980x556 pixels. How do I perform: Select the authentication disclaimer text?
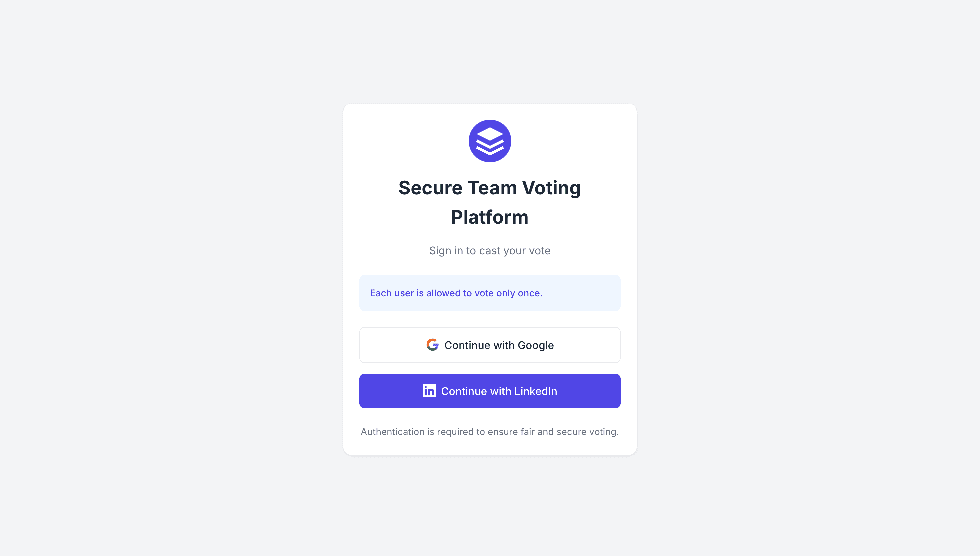click(489, 432)
